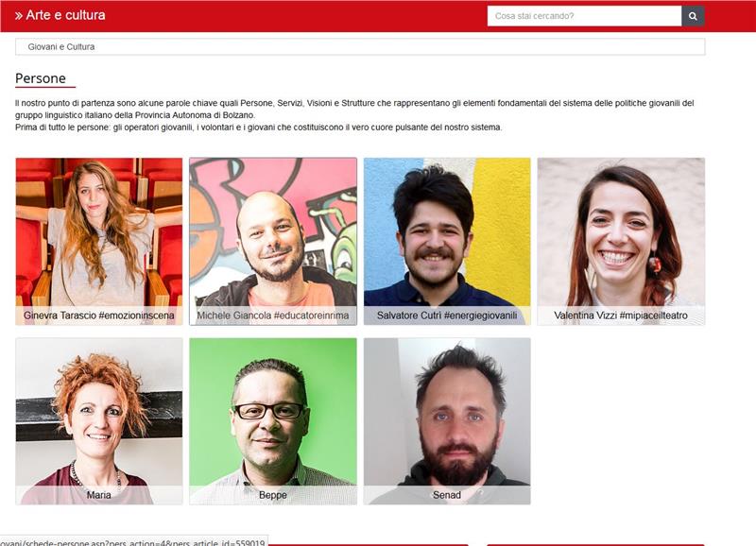Image resolution: width=756 pixels, height=546 pixels.
Task: Click the 'Beppe' name caption
Action: point(273,495)
